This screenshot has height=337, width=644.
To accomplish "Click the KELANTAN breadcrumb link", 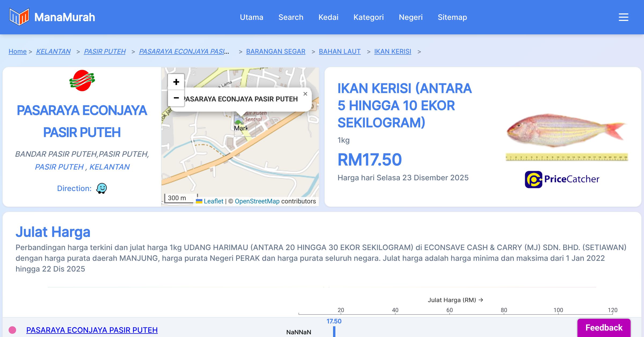I will click(x=53, y=51).
